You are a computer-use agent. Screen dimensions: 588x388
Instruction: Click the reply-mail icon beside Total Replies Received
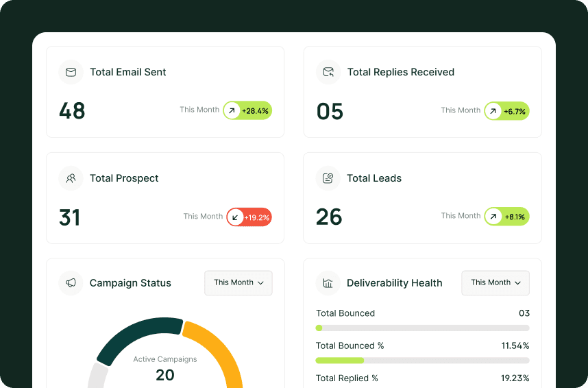(328, 72)
